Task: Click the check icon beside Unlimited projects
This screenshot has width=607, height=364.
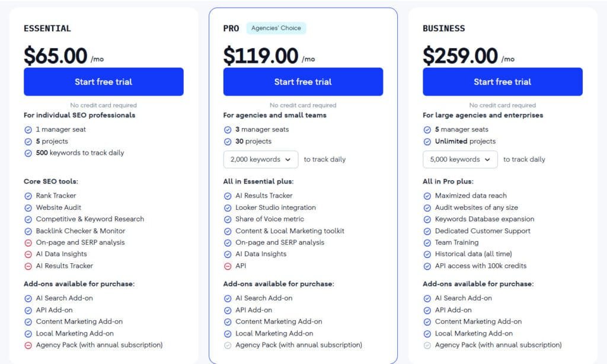Action: point(427,141)
